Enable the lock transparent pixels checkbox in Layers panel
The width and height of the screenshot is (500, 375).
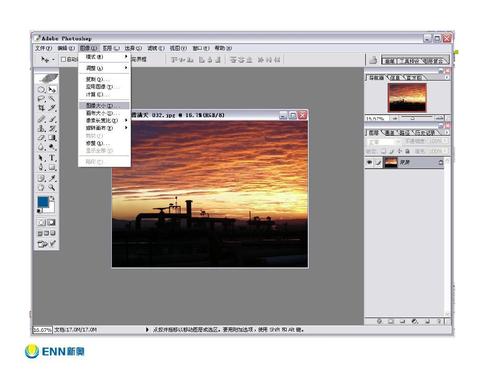[383, 151]
